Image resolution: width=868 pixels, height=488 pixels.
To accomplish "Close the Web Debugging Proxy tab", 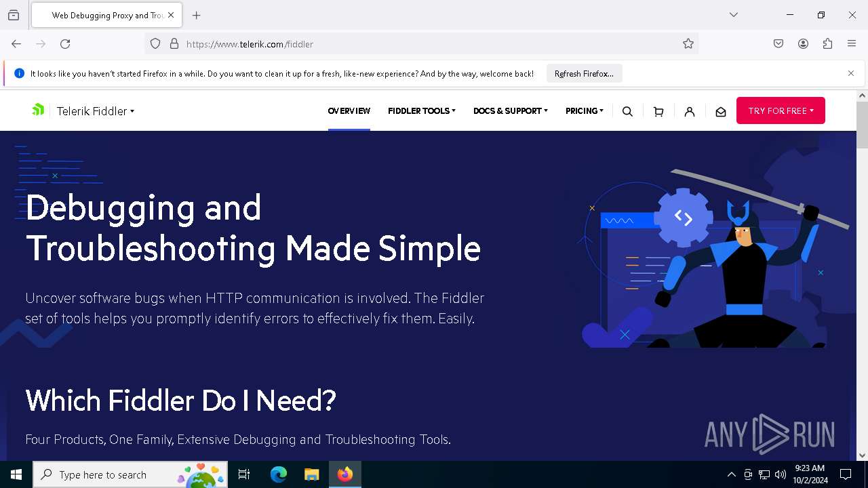I will coord(171,15).
